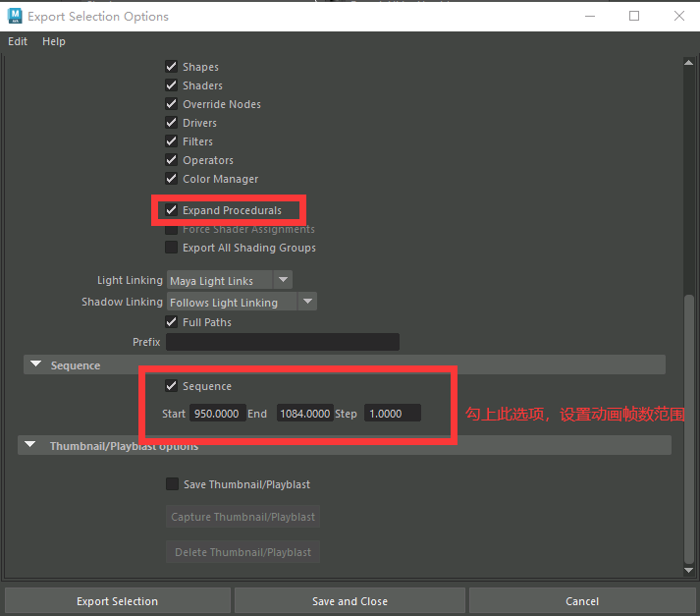Maximize the Export Selection Options window
Screen dimensions: 700x616
point(634,16)
